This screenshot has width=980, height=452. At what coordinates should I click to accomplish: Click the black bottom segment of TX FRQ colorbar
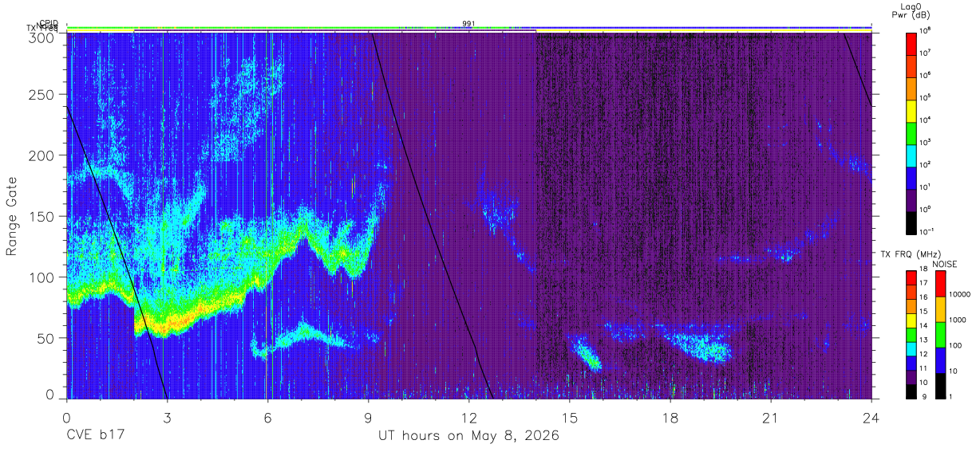[911, 391]
